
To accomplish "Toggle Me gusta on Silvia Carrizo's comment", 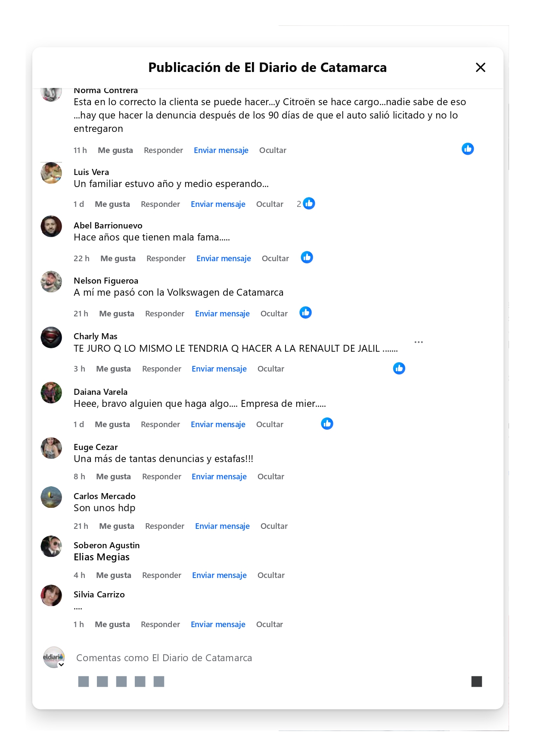I will pyautogui.click(x=112, y=625).
